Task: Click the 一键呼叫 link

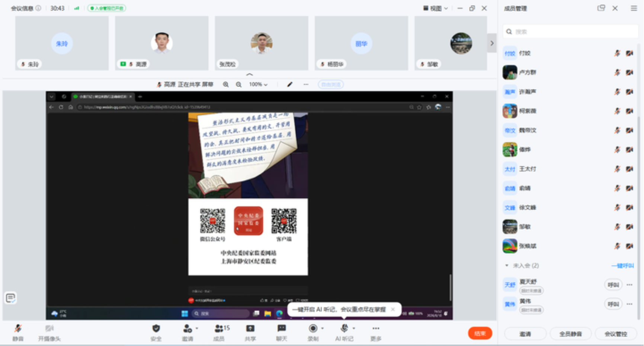Action: pyautogui.click(x=623, y=266)
